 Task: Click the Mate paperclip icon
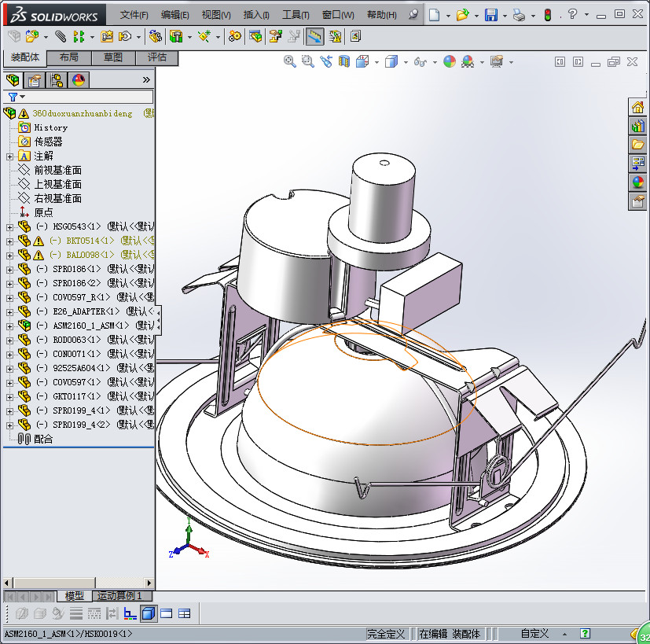[x=61, y=36]
